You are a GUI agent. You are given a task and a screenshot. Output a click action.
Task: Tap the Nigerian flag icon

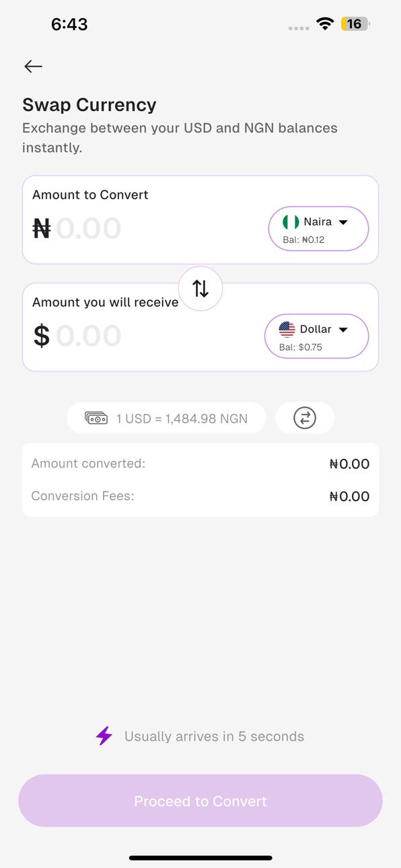(291, 222)
